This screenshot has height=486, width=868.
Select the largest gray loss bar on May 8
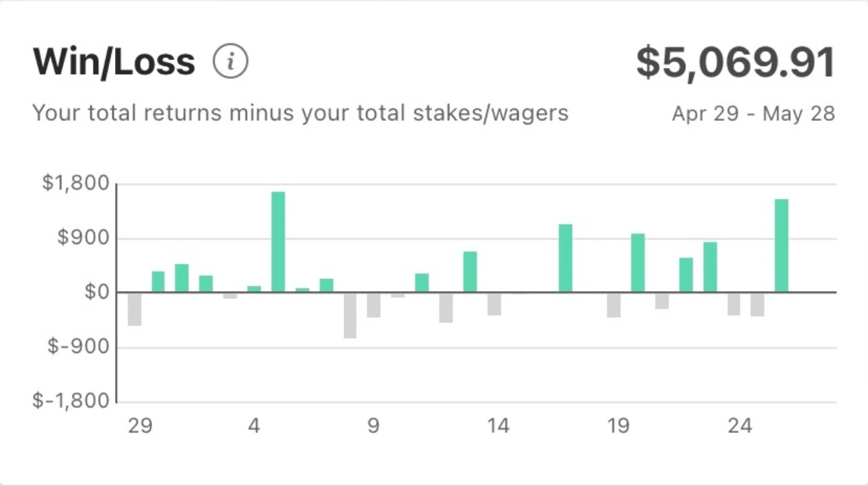[x=350, y=315]
